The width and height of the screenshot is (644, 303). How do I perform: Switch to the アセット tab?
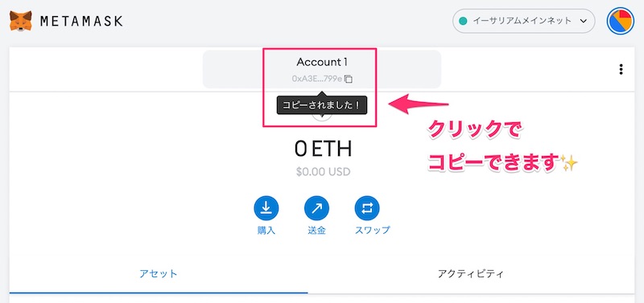point(159,273)
